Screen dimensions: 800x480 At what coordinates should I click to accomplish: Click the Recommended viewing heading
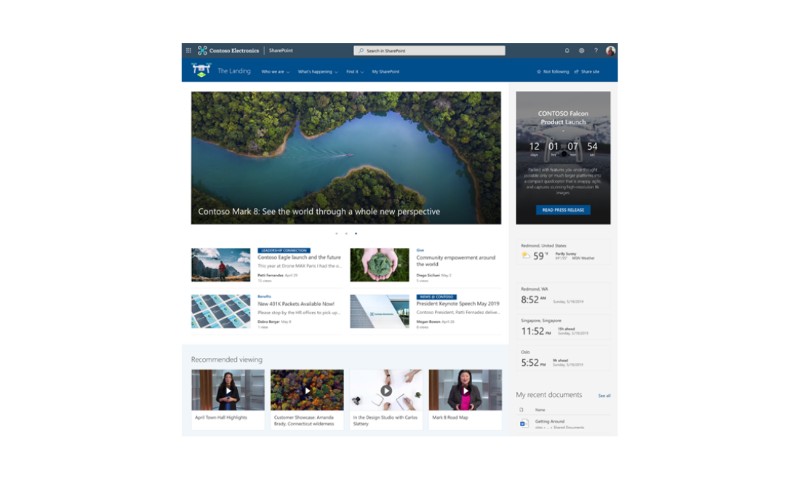coord(227,360)
